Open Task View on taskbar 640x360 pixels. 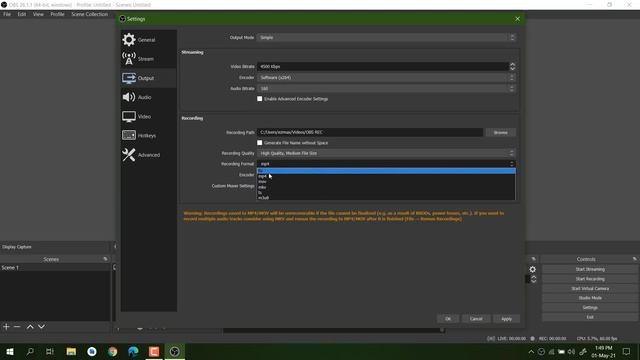coord(50,351)
